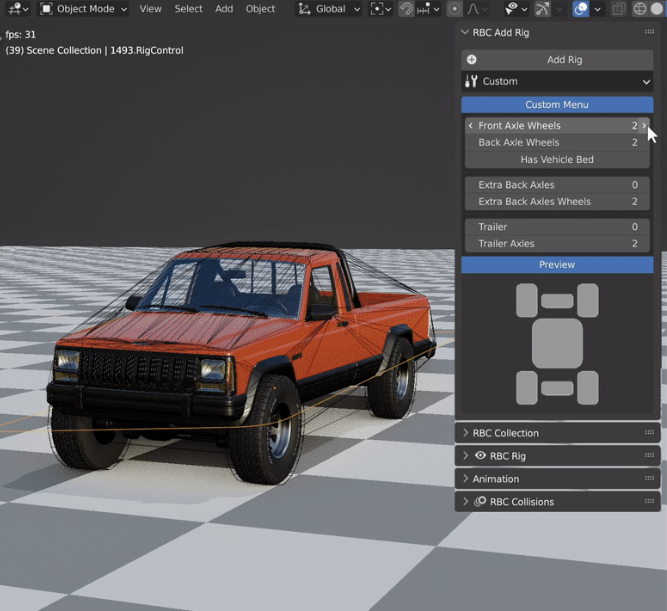Viewport: 667px width, 611px height.
Task: Expand the RBC Collisions panel
Action: (x=465, y=502)
